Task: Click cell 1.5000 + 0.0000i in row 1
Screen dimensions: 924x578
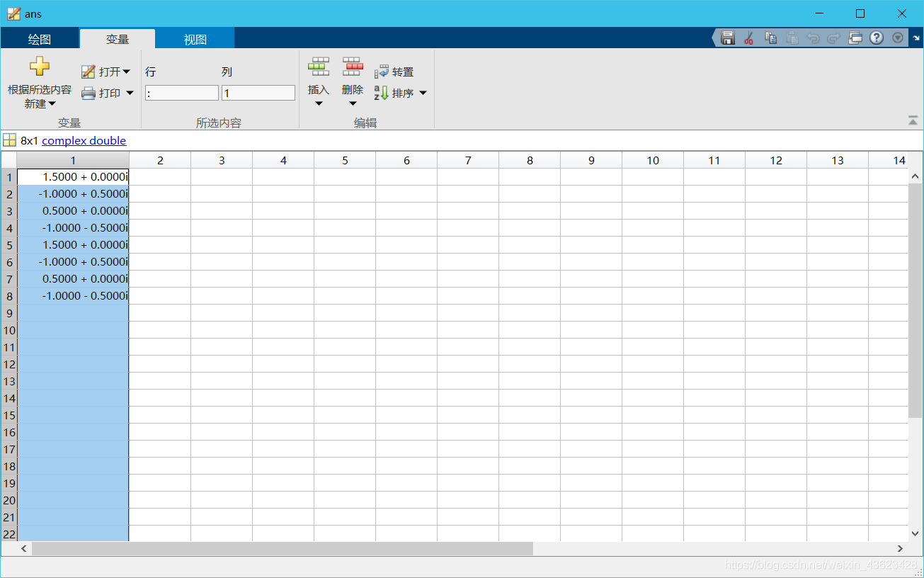Action: tap(73, 177)
